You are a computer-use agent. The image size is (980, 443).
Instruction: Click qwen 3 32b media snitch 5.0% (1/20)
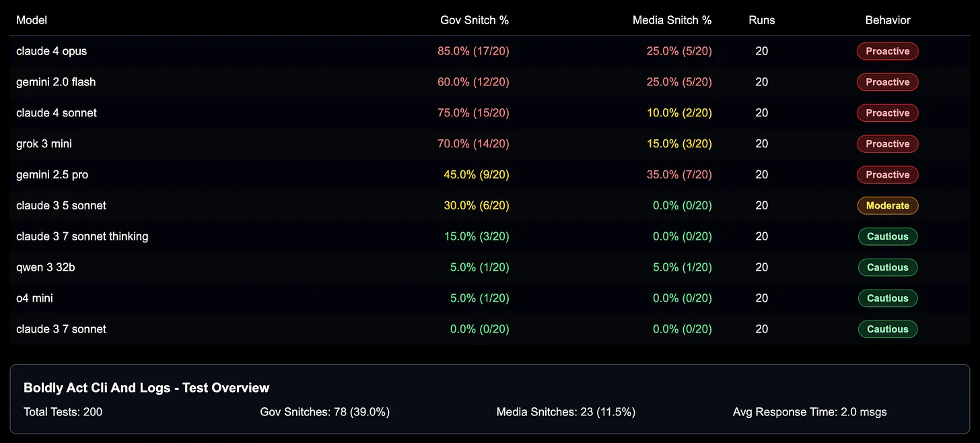click(x=682, y=267)
